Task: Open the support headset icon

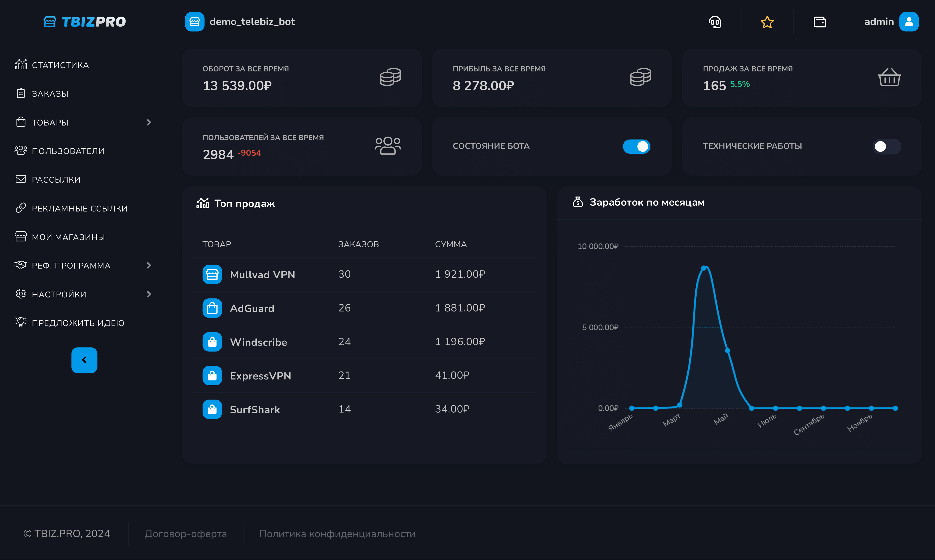Action: tap(715, 22)
